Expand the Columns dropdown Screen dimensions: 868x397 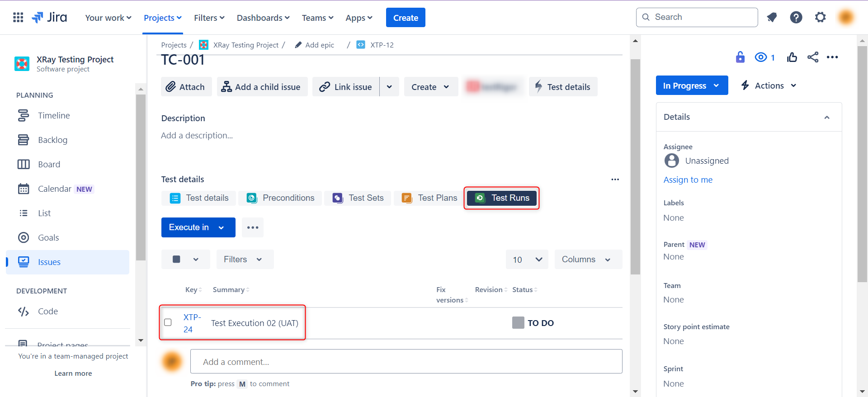[x=588, y=260]
